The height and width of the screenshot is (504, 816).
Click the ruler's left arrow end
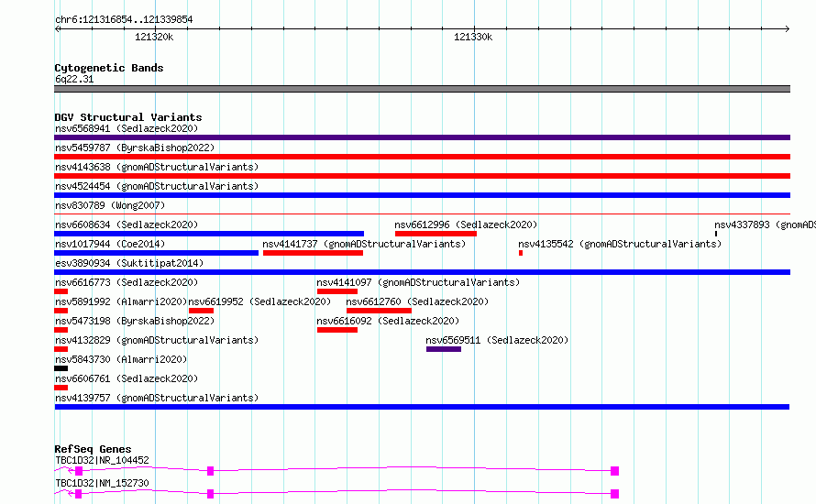point(57,29)
